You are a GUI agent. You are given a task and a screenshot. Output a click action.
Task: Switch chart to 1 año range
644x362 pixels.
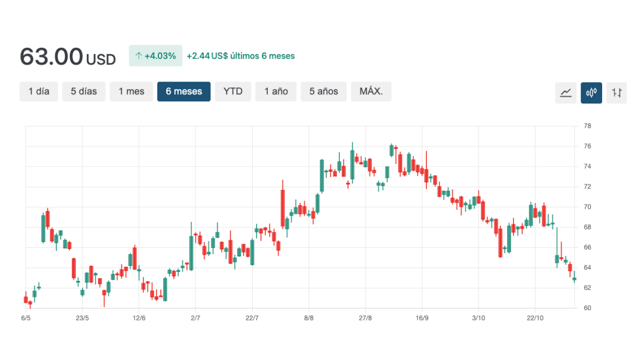(x=276, y=91)
